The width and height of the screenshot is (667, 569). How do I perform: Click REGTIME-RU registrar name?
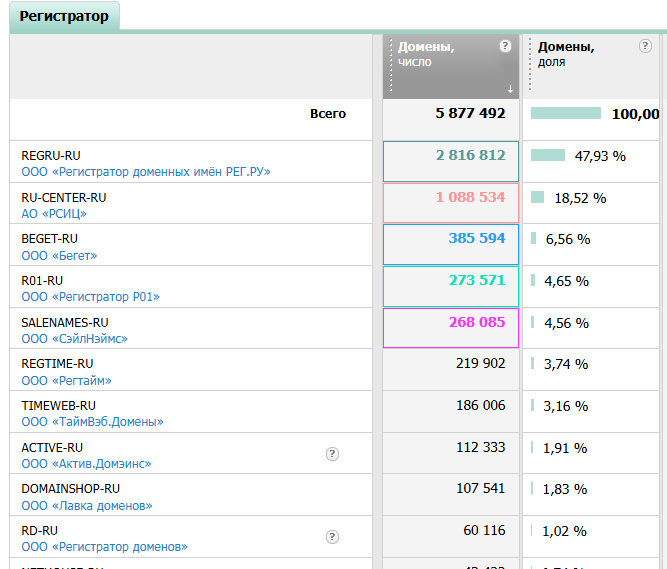(x=57, y=364)
